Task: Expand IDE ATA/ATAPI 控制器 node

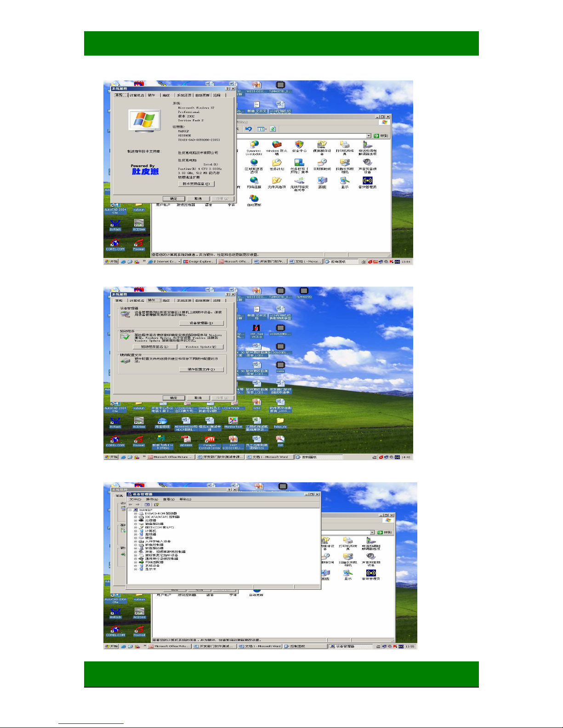Action: click(x=136, y=517)
